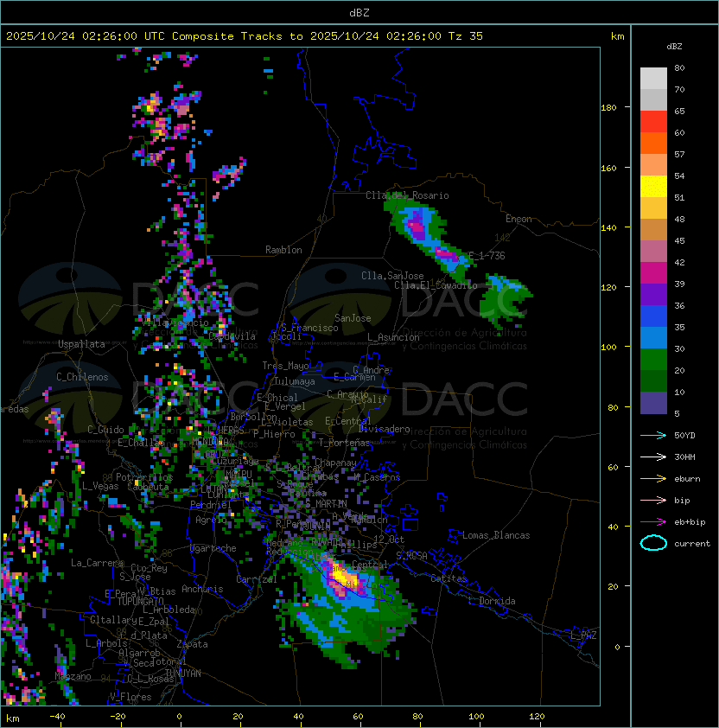Click the 'Manzano' map label
The width and height of the screenshot is (719, 728).
point(73,676)
